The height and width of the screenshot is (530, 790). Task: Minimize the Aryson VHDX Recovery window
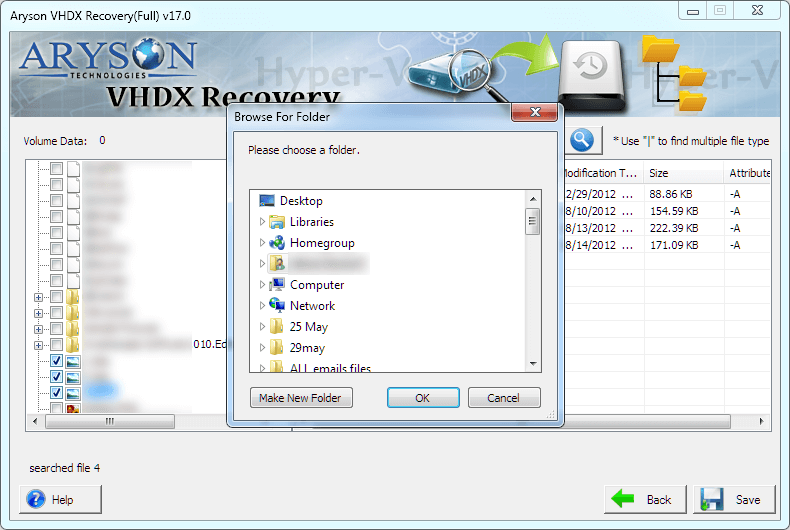click(693, 11)
